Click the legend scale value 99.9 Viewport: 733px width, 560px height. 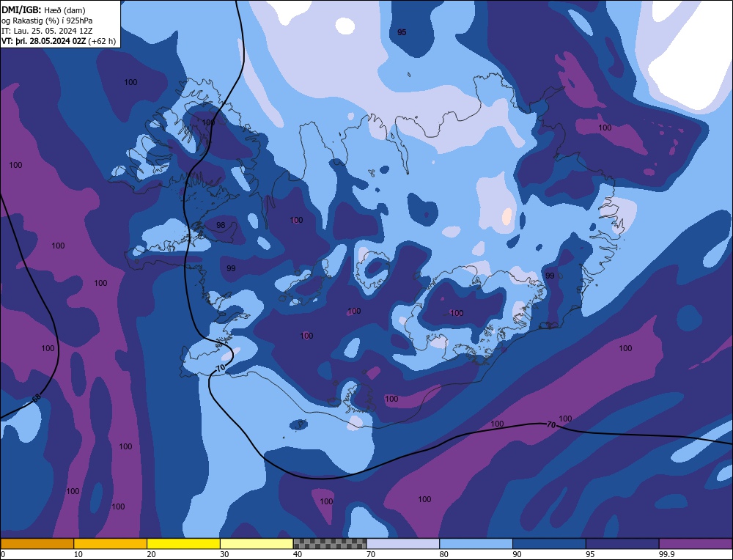coord(666,555)
